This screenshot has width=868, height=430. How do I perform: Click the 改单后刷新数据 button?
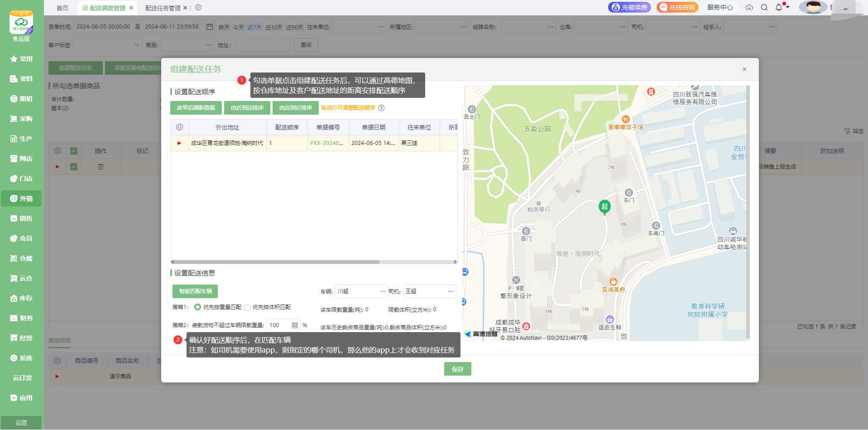click(196, 108)
